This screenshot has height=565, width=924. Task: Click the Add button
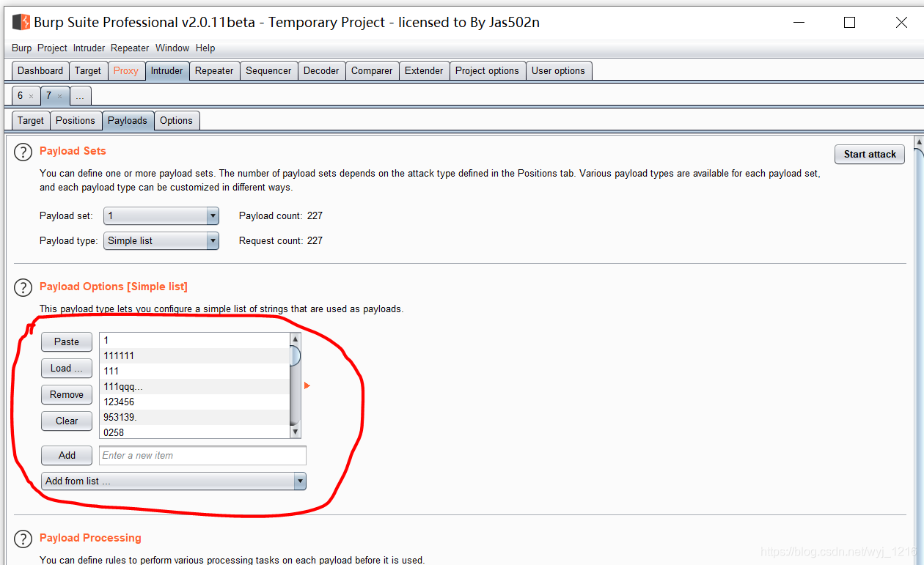point(67,455)
